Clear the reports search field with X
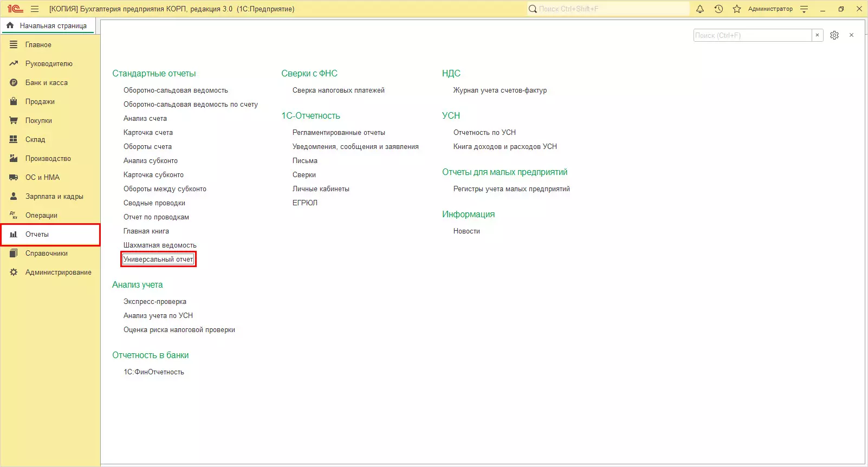Viewport: 868px width, 467px height. pos(817,35)
